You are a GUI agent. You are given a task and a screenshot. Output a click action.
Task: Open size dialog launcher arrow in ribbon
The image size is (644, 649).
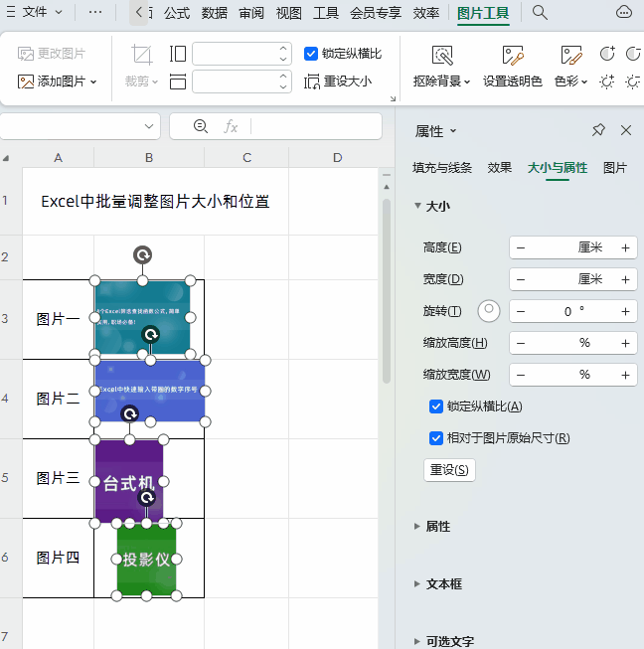coord(393,98)
